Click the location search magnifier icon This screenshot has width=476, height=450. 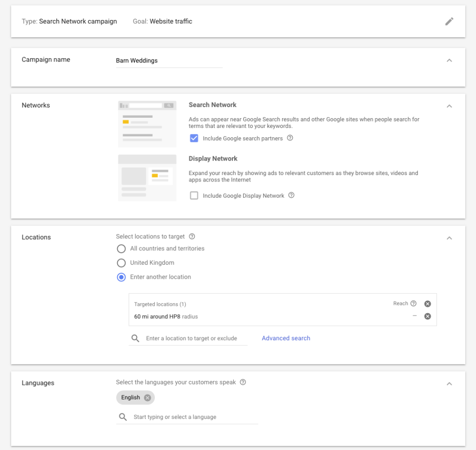coord(135,338)
